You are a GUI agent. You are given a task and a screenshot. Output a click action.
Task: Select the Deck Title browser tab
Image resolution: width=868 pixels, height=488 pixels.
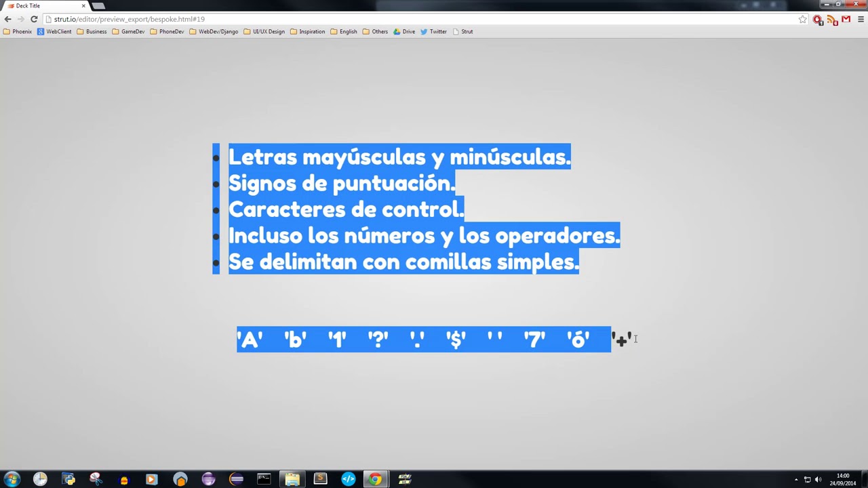(45, 5)
